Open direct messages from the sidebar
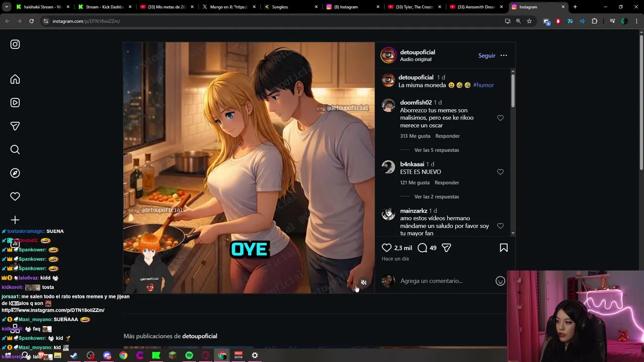This screenshot has width=644, height=362. point(15,126)
